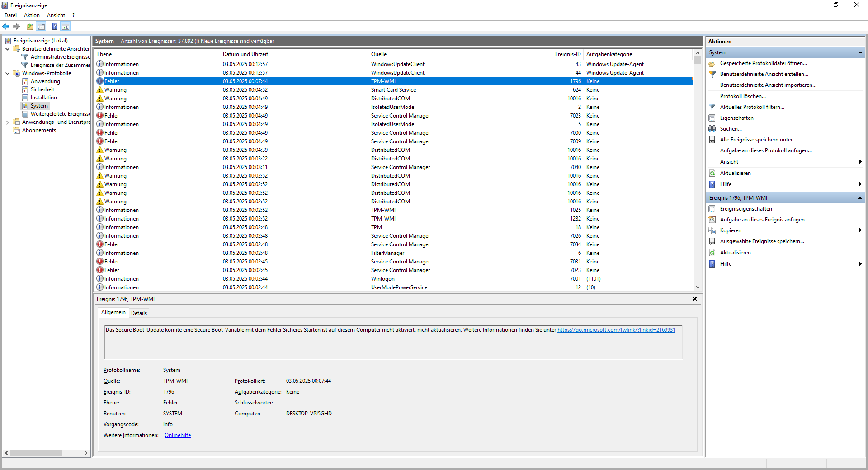This screenshot has height=470, width=868.
Task: Select Abonnements in the tree
Action: [x=39, y=130]
